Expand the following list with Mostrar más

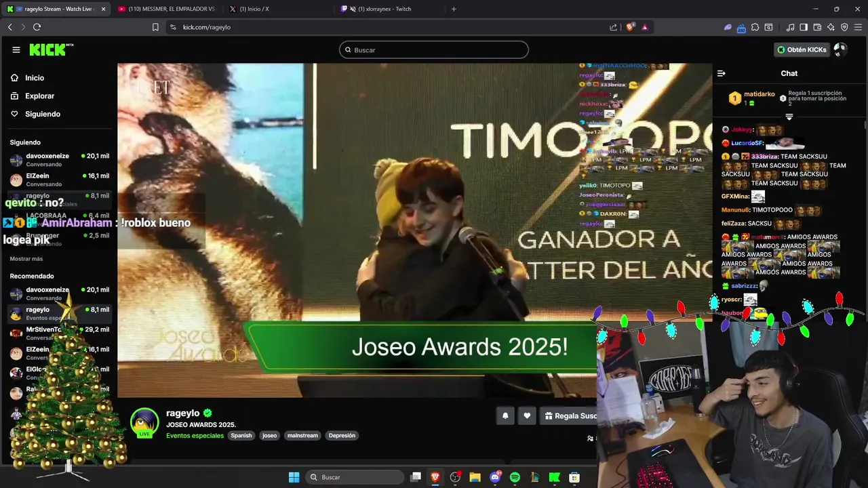(26, 259)
